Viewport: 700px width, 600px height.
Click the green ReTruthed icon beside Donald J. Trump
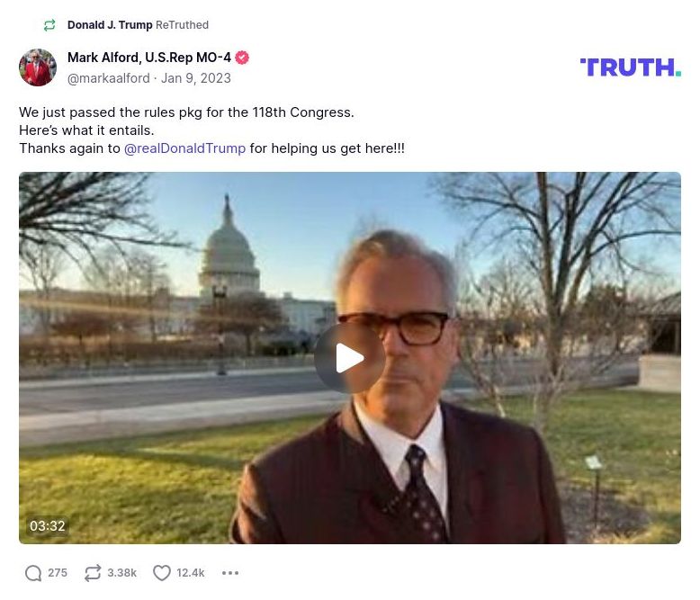49,25
